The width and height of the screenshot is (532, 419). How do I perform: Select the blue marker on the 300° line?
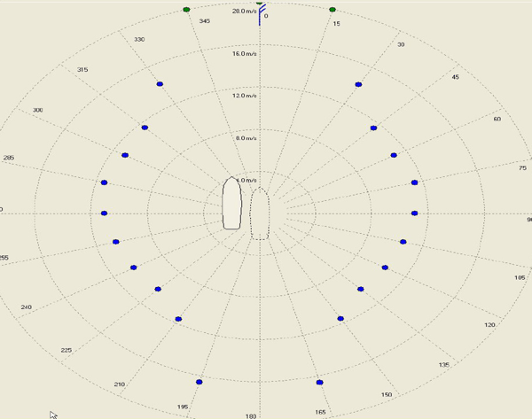[125, 155]
